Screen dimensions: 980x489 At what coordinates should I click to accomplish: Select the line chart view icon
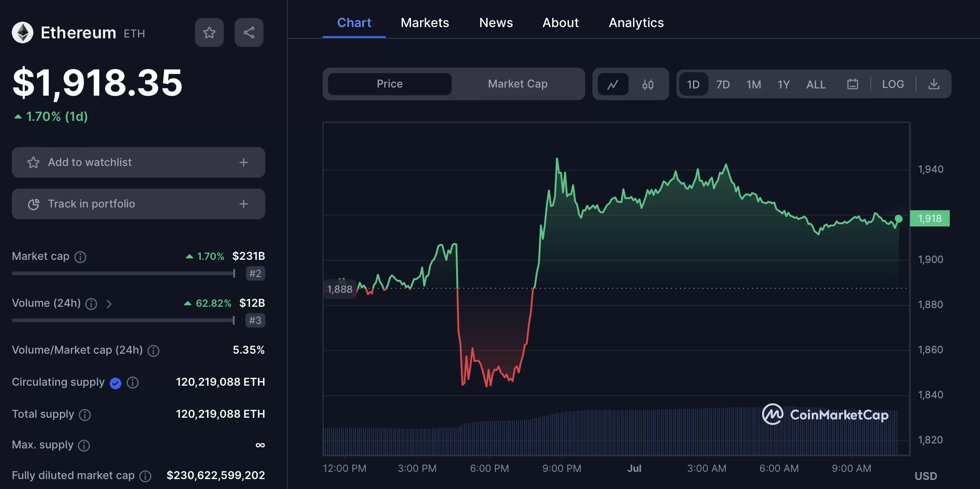[x=613, y=83]
